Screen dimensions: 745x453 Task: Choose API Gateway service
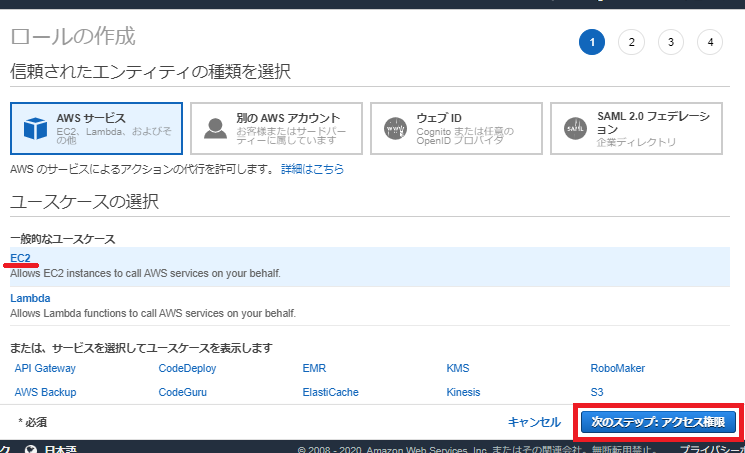45,368
